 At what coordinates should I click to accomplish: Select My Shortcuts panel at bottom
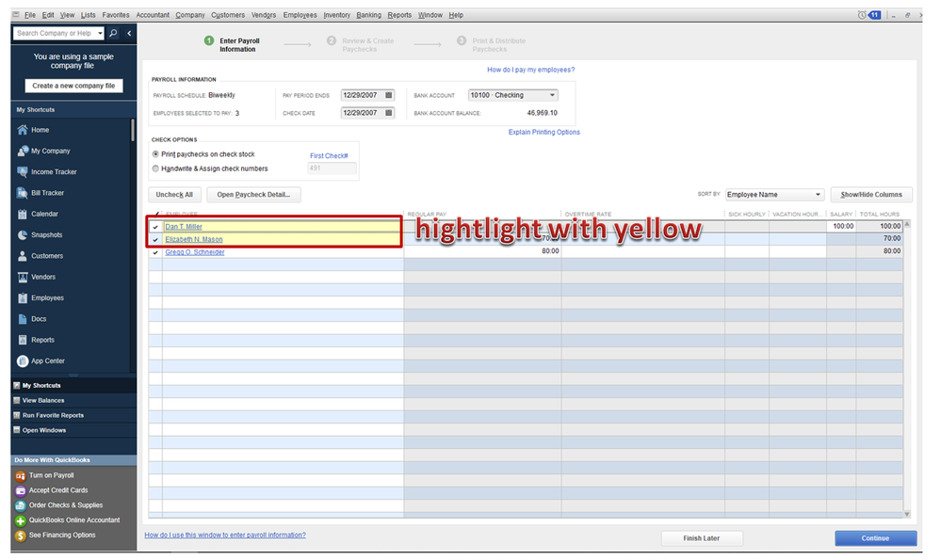(73, 385)
